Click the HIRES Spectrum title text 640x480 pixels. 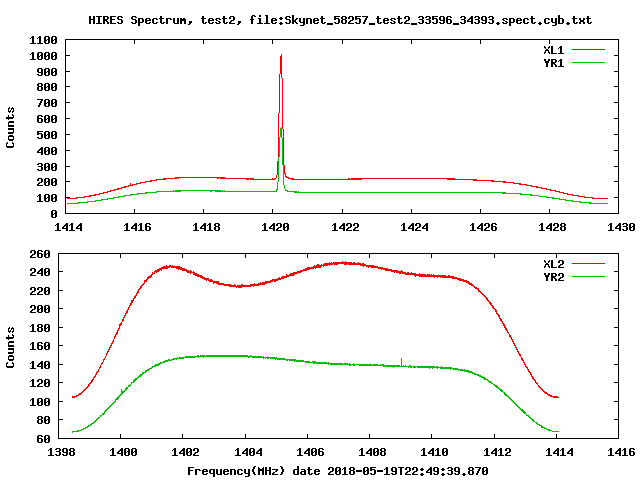(x=340, y=20)
